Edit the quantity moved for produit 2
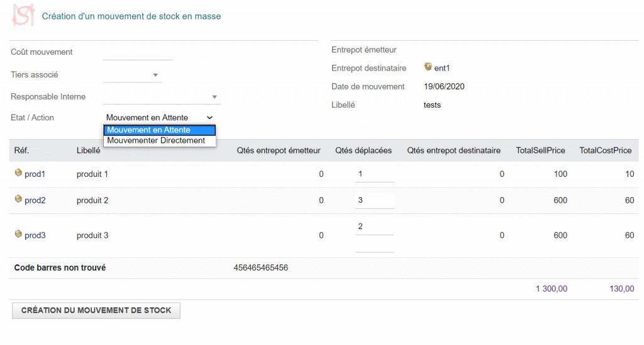This screenshot has width=644, height=345. pos(374,200)
